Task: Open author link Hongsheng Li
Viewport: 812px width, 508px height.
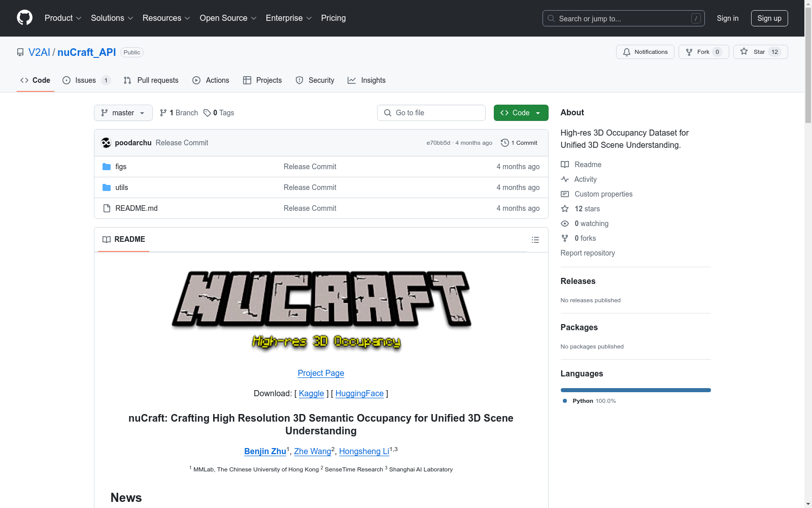Action: pos(364,452)
